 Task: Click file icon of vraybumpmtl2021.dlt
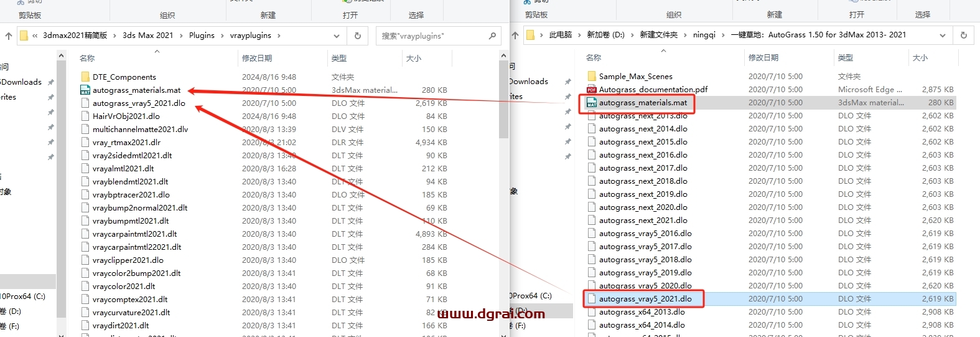coord(85,221)
